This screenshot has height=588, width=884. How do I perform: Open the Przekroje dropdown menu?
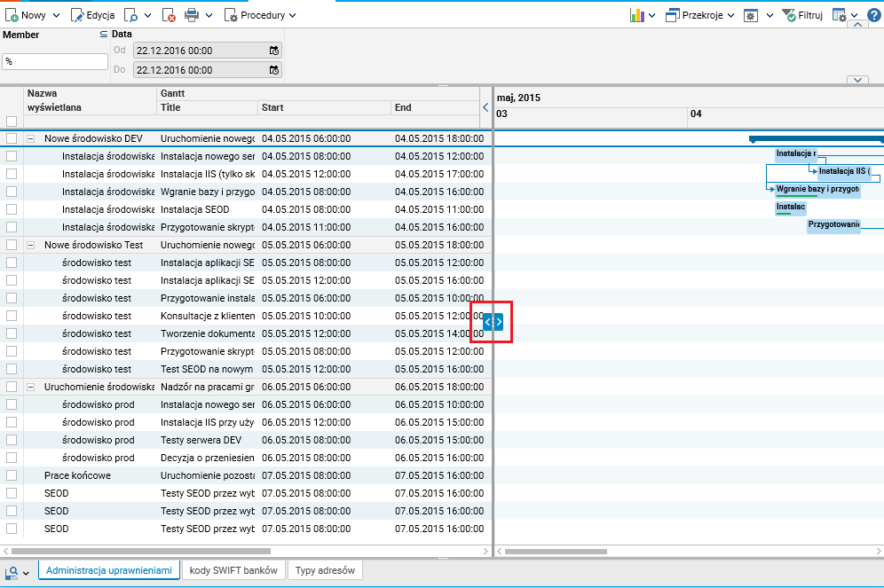point(699,15)
